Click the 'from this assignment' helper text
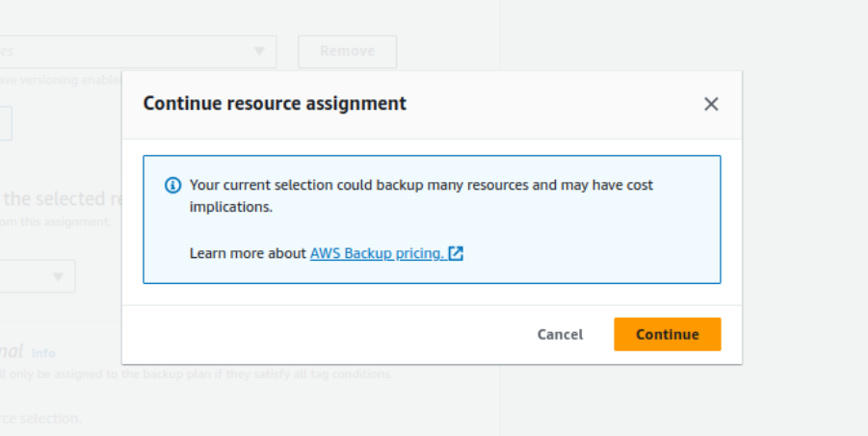This screenshot has width=868, height=436. click(x=58, y=221)
